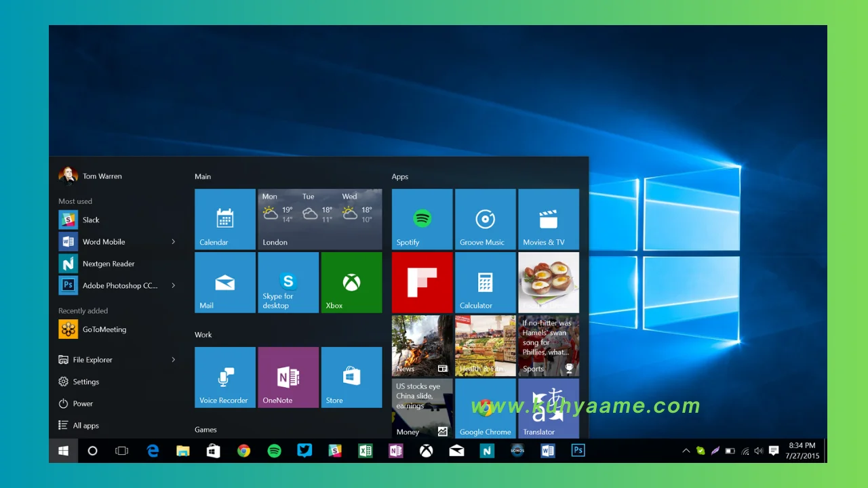The height and width of the screenshot is (488, 868).
Task: Launch Chrome from the taskbar
Action: point(243,451)
